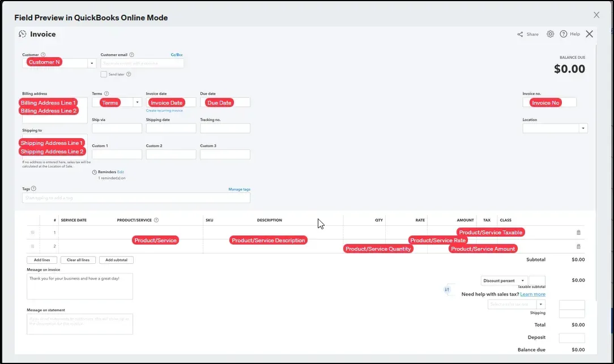This screenshot has height=364, width=614.
Task: Click the discount/tax swap arrows icon
Action: pos(447,290)
